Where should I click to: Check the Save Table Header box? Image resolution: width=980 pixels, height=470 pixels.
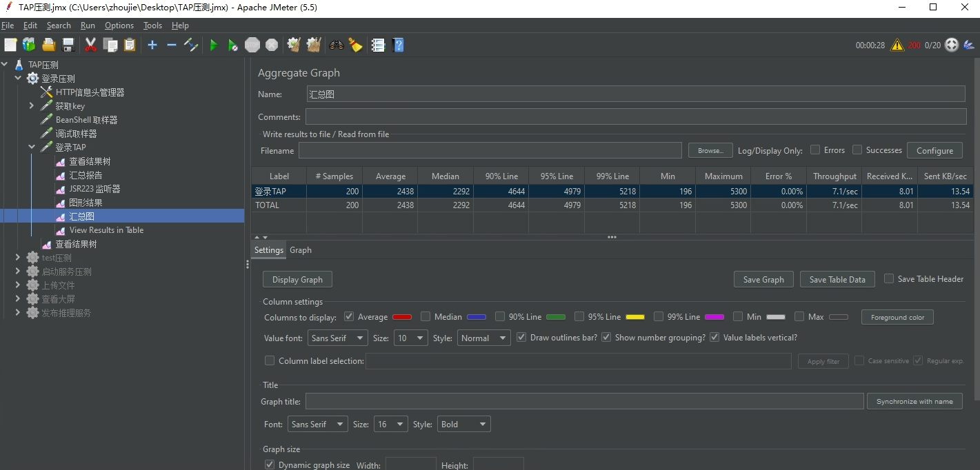point(889,279)
